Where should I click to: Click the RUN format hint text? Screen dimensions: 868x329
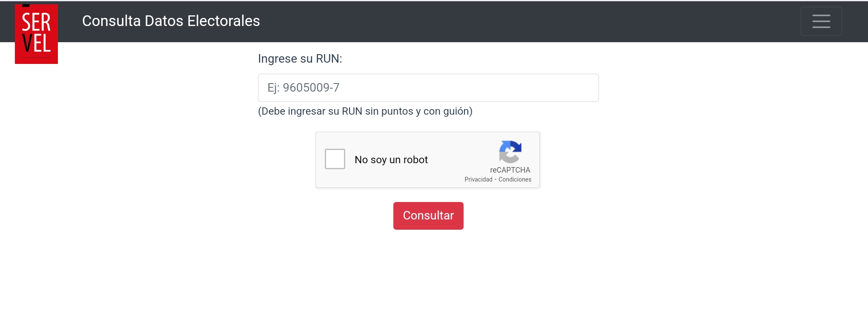[x=365, y=111]
